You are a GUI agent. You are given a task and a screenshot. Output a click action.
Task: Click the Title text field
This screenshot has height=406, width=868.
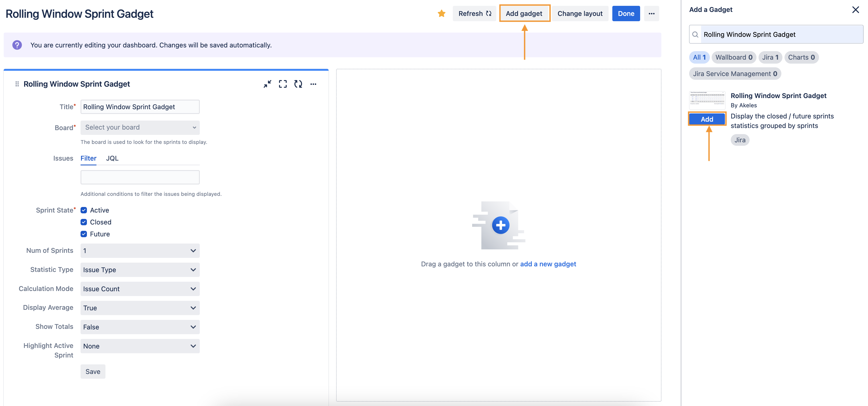click(140, 107)
